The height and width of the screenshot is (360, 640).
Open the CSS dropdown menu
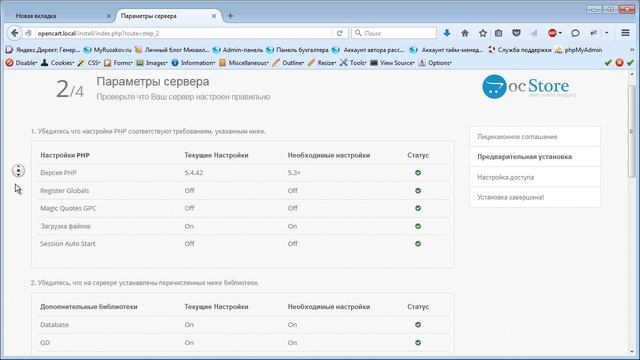pyautogui.click(x=89, y=63)
